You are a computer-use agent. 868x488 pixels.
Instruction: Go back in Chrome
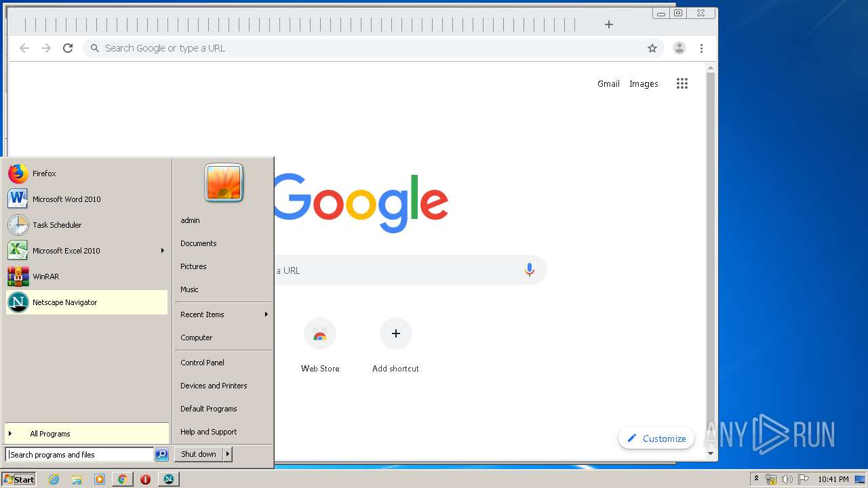[24, 48]
